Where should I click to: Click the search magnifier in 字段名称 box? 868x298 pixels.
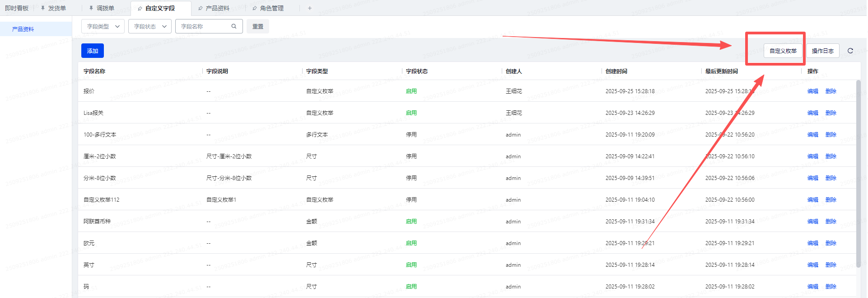(234, 26)
